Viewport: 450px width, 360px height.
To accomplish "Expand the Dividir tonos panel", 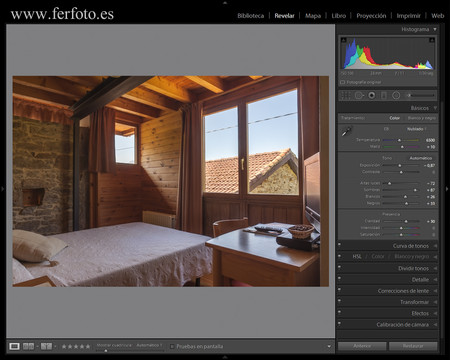I will pyautogui.click(x=435, y=268).
